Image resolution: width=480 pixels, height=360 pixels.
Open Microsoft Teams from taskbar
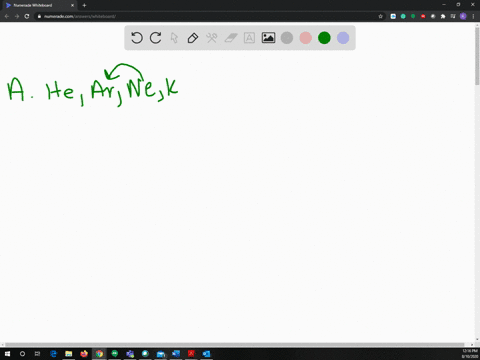(130, 354)
